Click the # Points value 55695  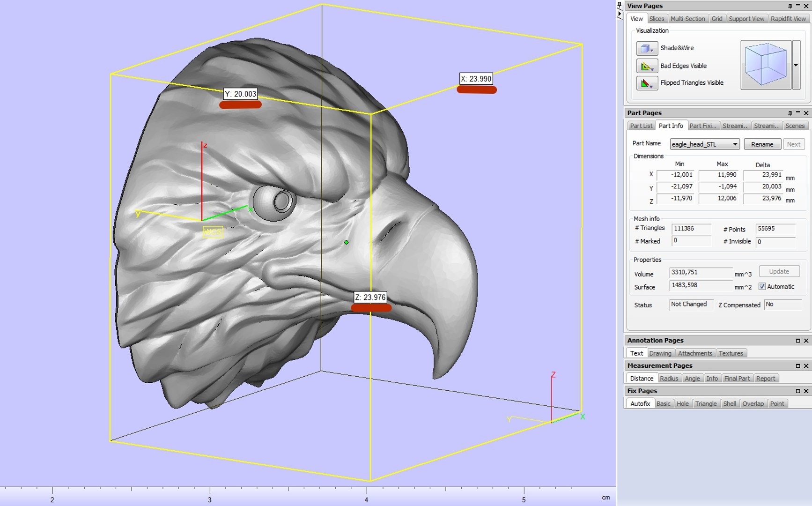(775, 229)
